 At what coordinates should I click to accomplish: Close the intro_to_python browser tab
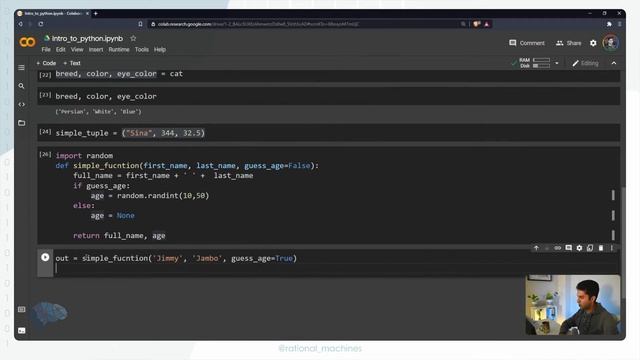(x=87, y=13)
